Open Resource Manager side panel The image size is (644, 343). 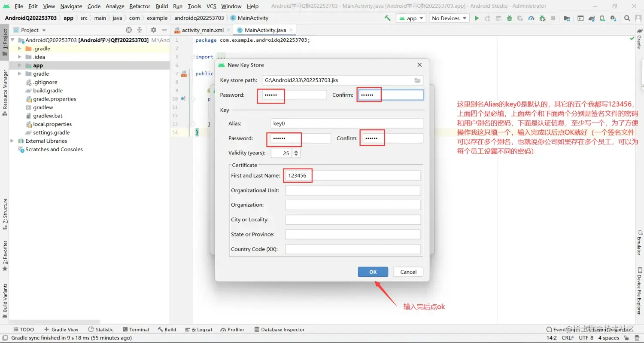point(5,93)
